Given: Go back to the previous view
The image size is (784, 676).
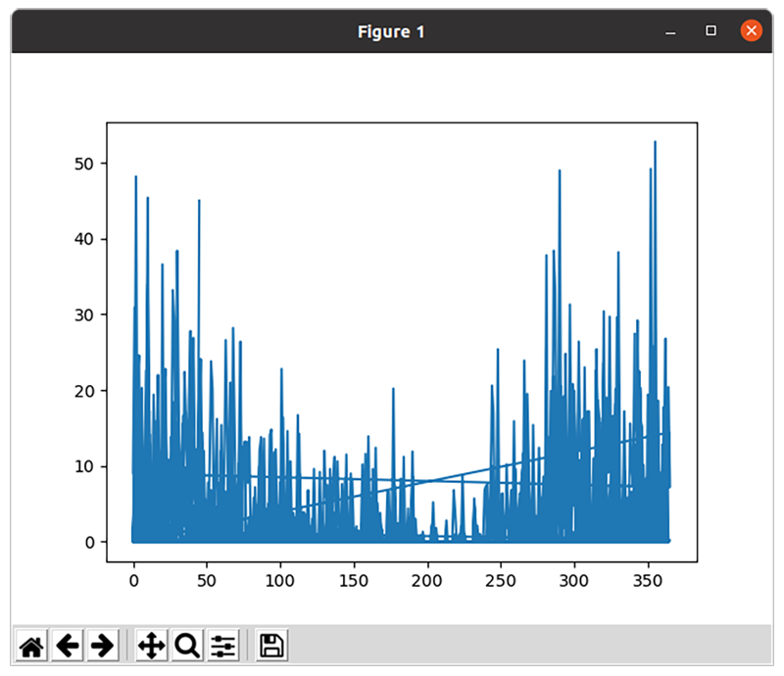Looking at the screenshot, I should click(x=67, y=645).
